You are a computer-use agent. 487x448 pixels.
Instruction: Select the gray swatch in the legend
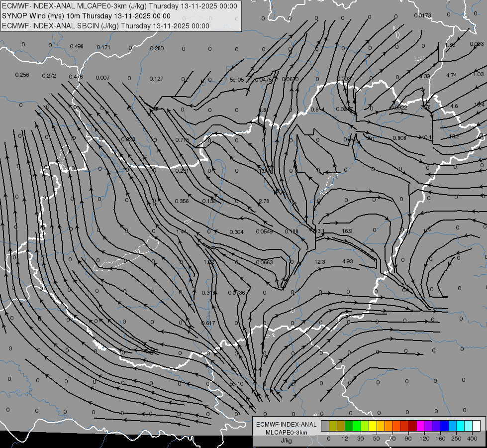coord(325,426)
